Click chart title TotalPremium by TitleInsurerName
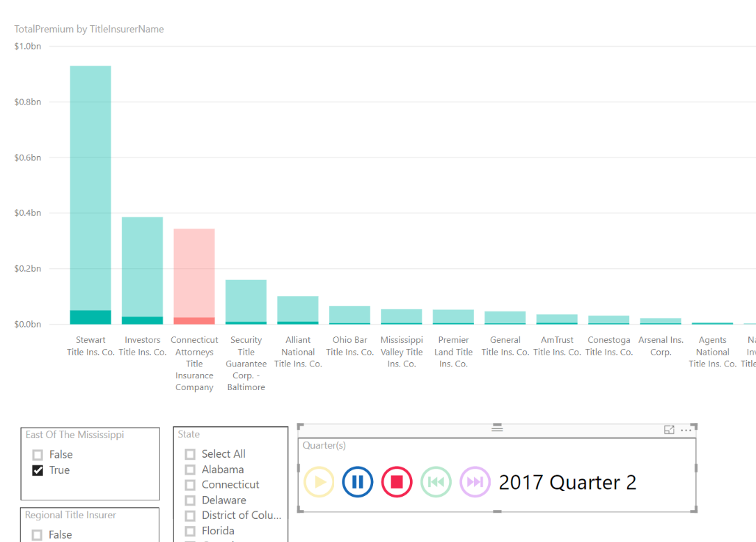756x542 pixels. pos(88,29)
